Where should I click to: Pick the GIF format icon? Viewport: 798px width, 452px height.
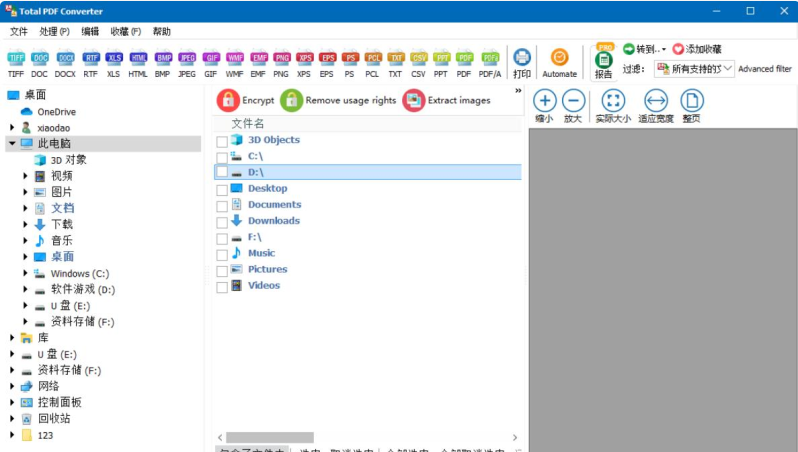(211, 64)
